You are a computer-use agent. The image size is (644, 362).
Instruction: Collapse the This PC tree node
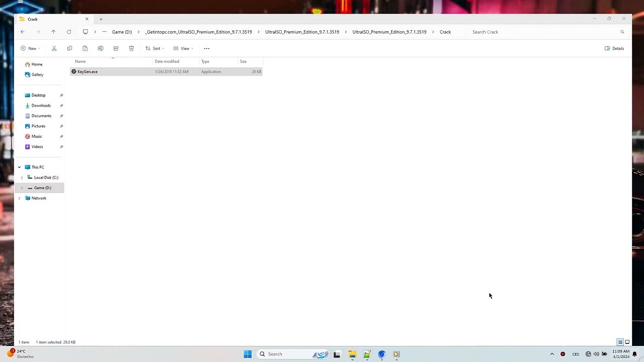pyautogui.click(x=19, y=167)
